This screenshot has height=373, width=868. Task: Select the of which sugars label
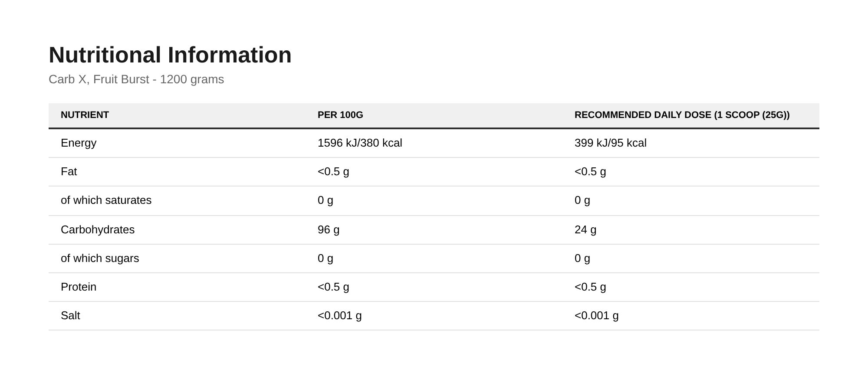tap(100, 258)
